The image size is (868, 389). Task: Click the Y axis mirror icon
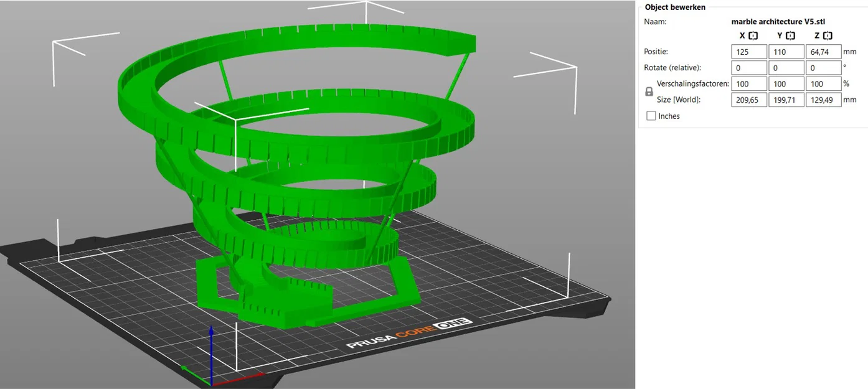pos(791,36)
